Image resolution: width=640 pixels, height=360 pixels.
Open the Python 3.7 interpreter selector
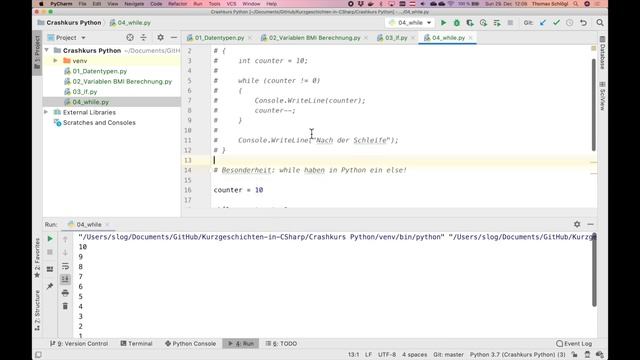point(518,355)
